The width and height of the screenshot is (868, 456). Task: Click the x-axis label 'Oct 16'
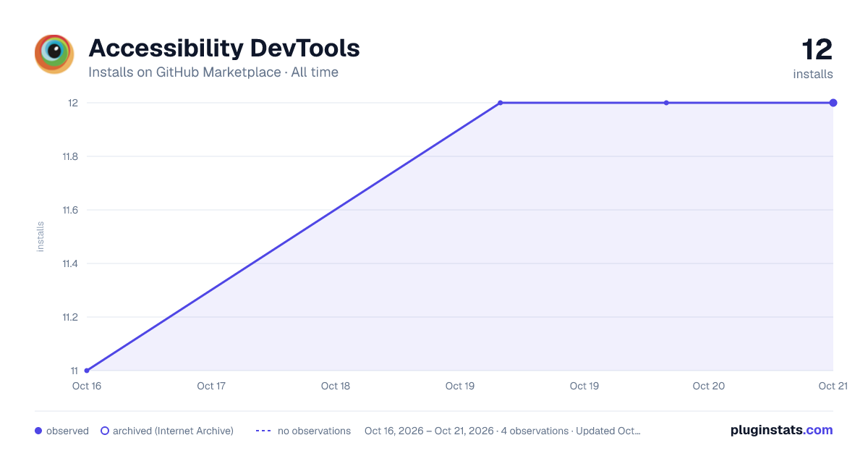tap(87, 386)
